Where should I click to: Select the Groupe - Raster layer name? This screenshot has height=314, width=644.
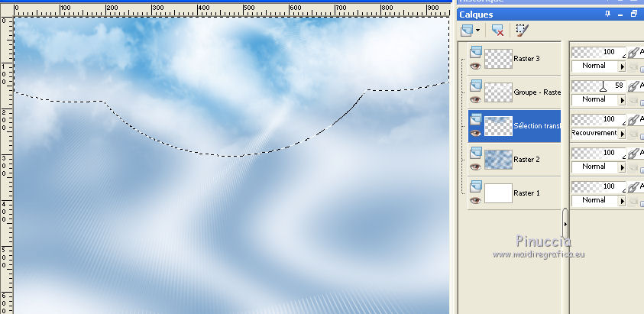coord(537,92)
